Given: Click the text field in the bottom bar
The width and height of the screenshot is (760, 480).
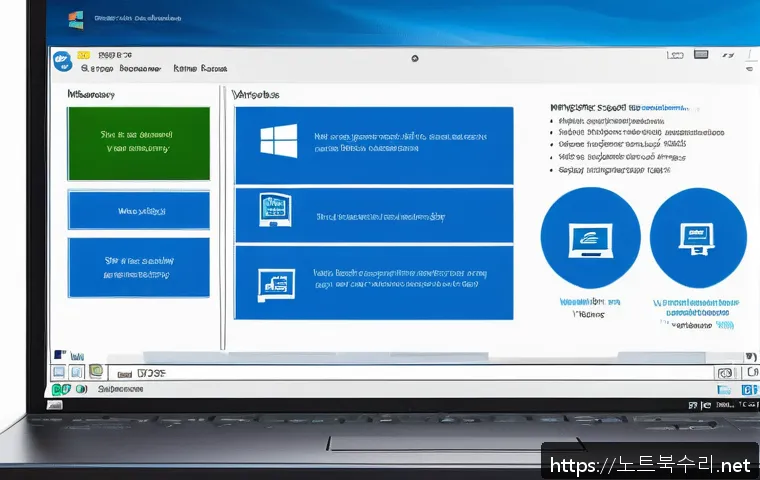Looking at the screenshot, I should click(400, 372).
